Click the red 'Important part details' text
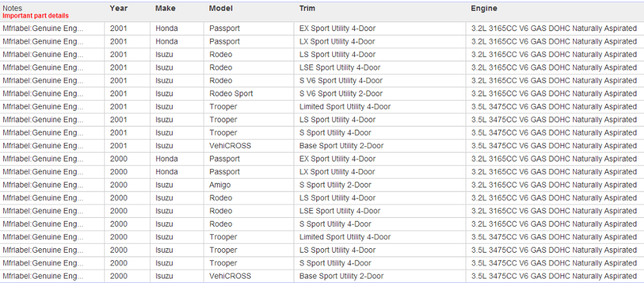This screenshot has height=283, width=644. 35,15
